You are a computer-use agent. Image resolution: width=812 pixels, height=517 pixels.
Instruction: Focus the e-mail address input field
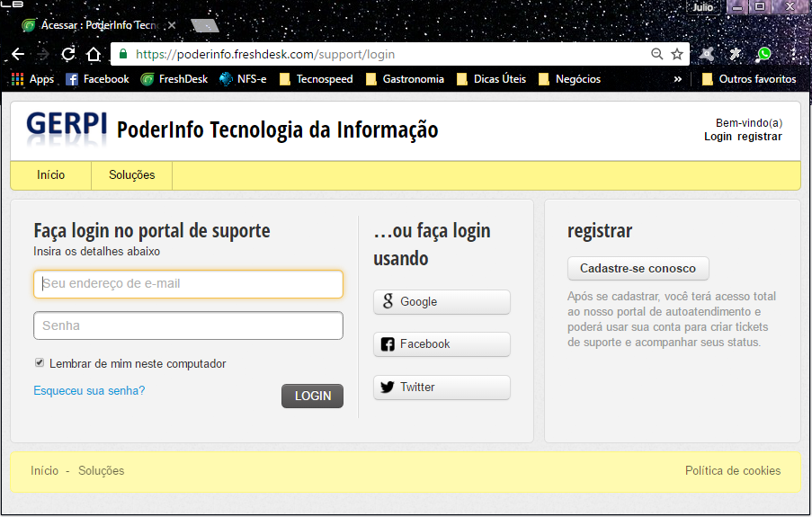click(189, 284)
